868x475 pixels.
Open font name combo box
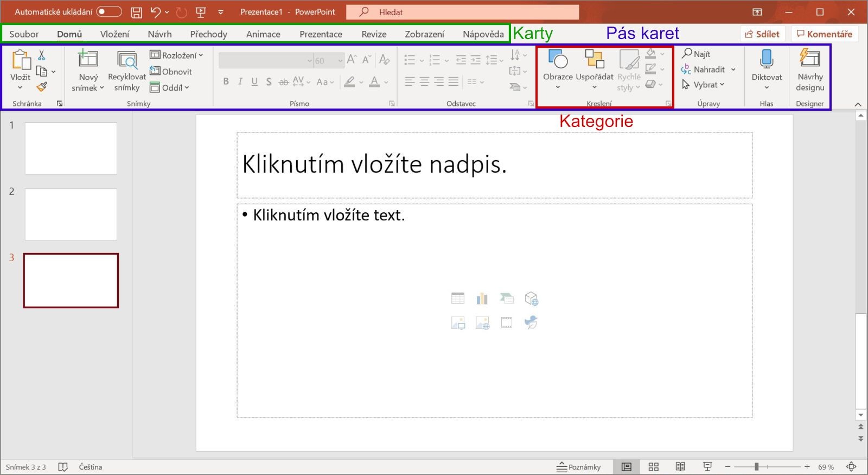(266, 60)
